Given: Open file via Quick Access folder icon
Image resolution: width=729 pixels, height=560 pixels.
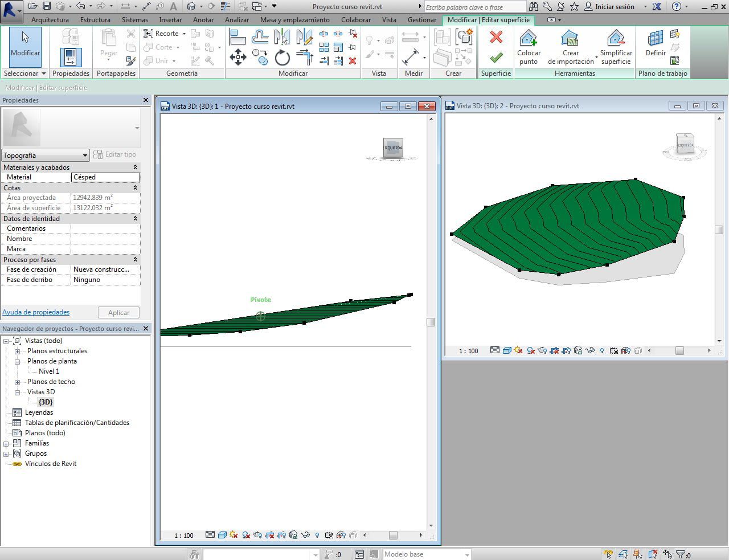Looking at the screenshot, I should coord(32,6).
